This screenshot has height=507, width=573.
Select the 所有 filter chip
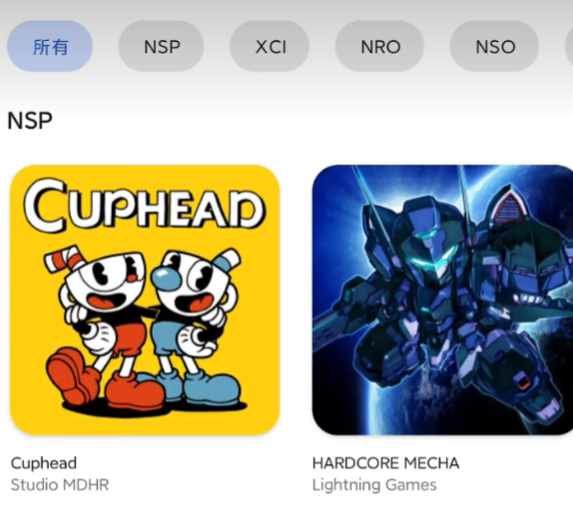click(50, 46)
